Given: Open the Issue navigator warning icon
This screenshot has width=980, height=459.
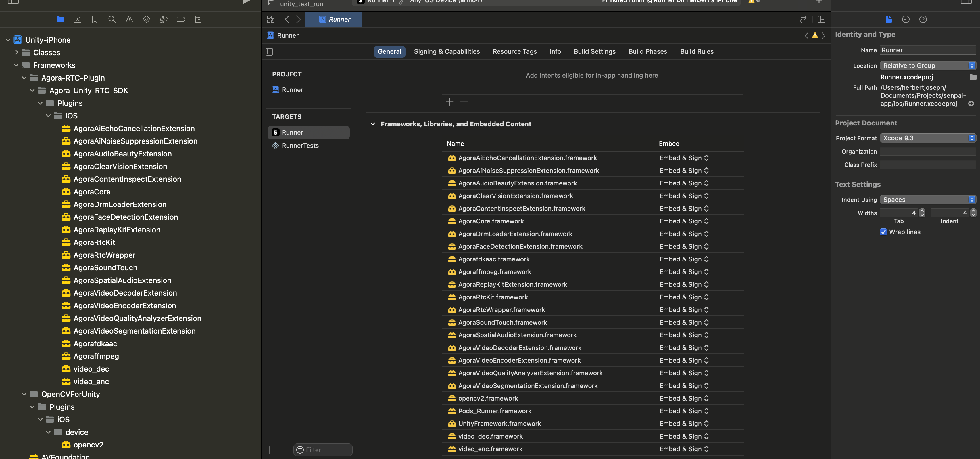Looking at the screenshot, I should pyautogui.click(x=129, y=19).
